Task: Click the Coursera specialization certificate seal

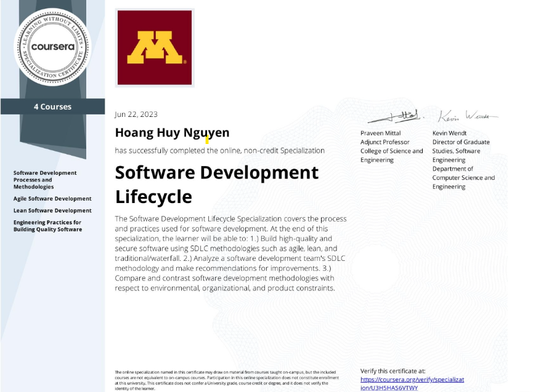Action: (x=52, y=46)
